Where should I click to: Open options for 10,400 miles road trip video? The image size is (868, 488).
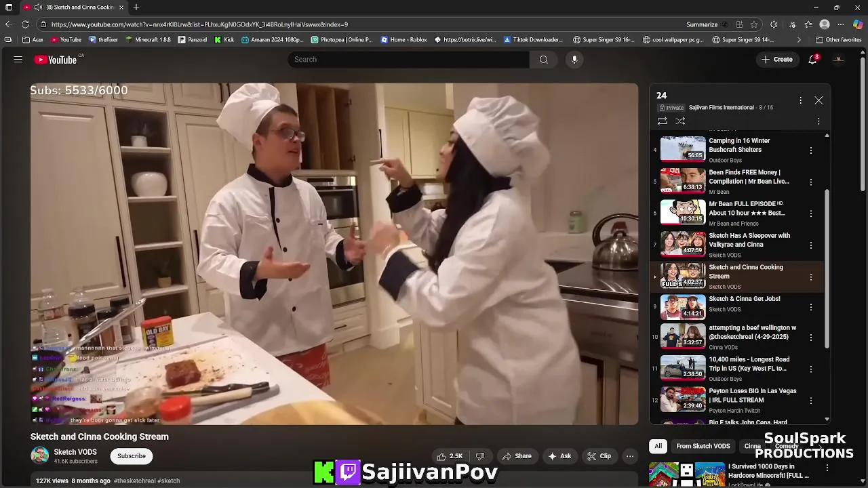(810, 369)
